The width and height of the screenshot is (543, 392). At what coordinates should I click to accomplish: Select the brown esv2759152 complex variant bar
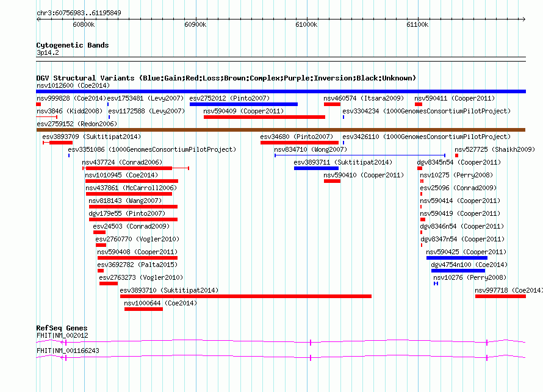tap(281, 130)
